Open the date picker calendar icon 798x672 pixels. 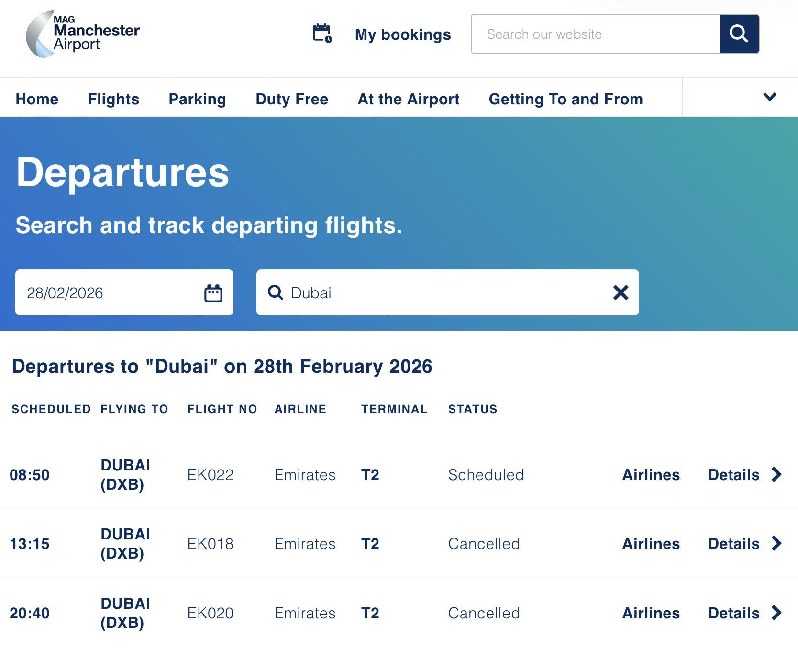coord(213,293)
